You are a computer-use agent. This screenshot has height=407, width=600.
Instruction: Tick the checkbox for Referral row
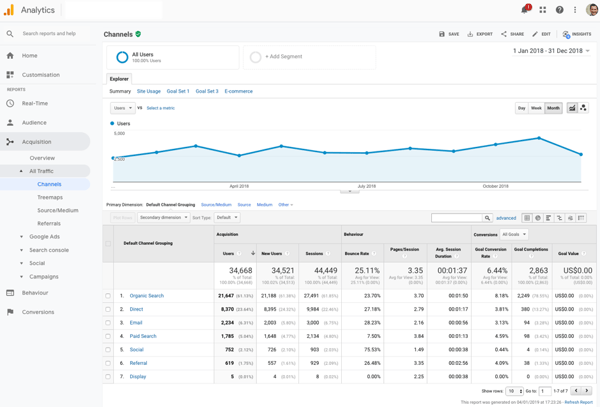108,363
